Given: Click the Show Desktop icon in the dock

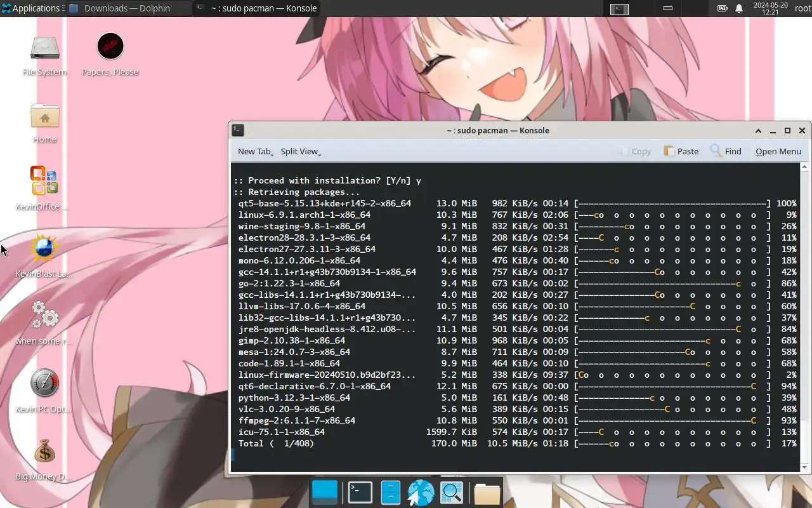Looking at the screenshot, I should pos(325,492).
